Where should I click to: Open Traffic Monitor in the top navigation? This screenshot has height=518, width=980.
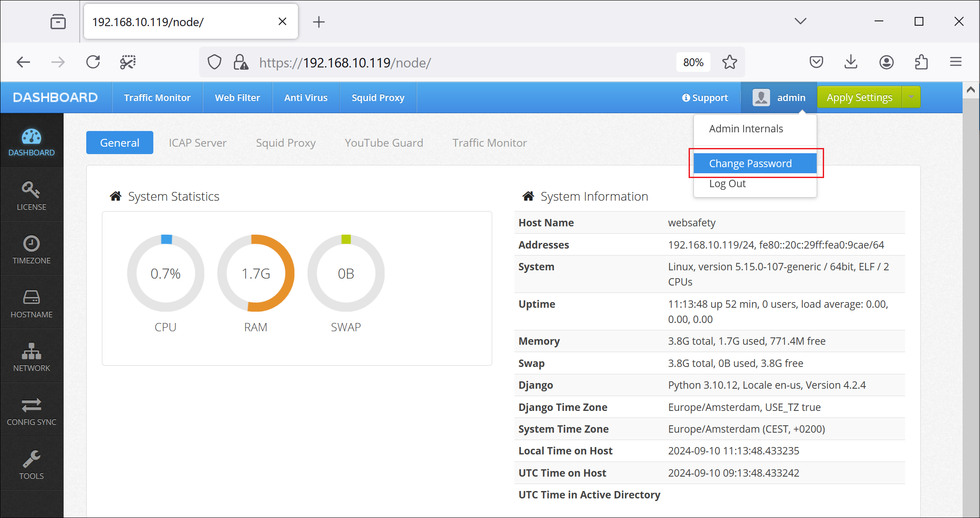[x=157, y=98]
